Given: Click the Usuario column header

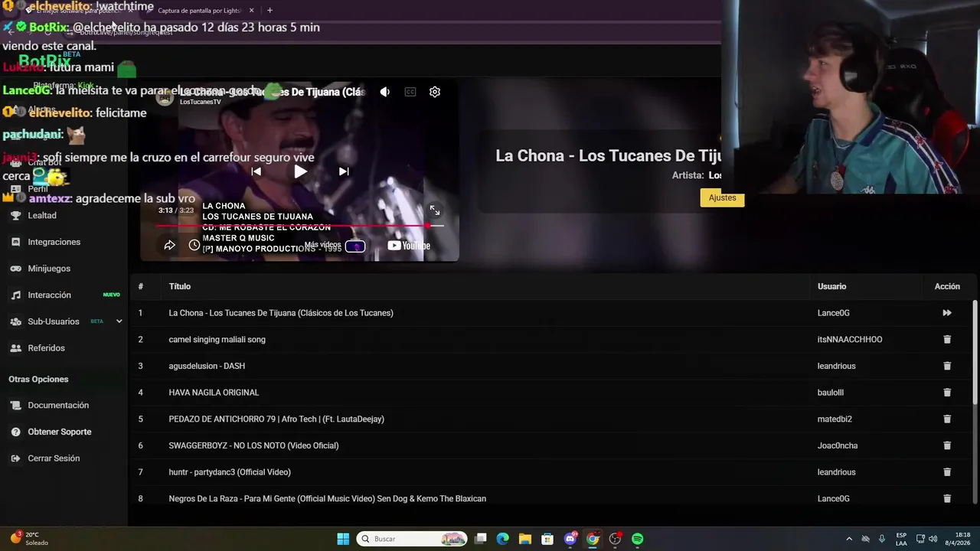Looking at the screenshot, I should (x=831, y=286).
